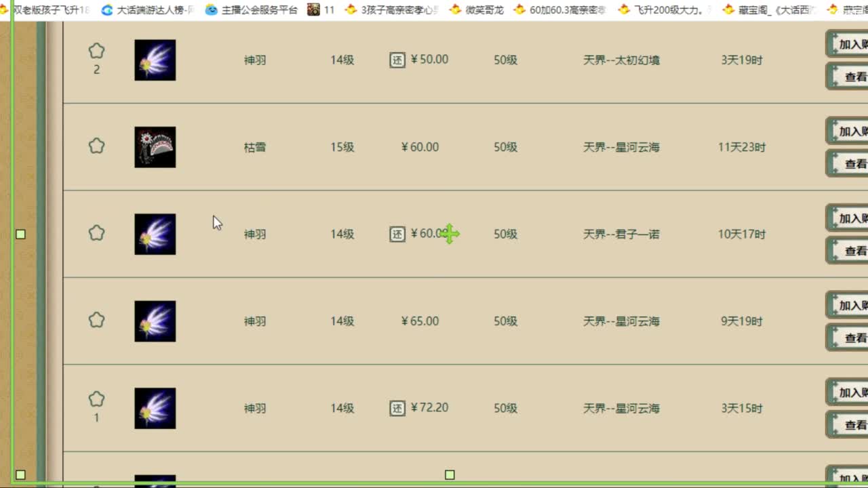View details of the 君子一诺 神羽
The width and height of the screenshot is (868, 488).
[x=848, y=251]
